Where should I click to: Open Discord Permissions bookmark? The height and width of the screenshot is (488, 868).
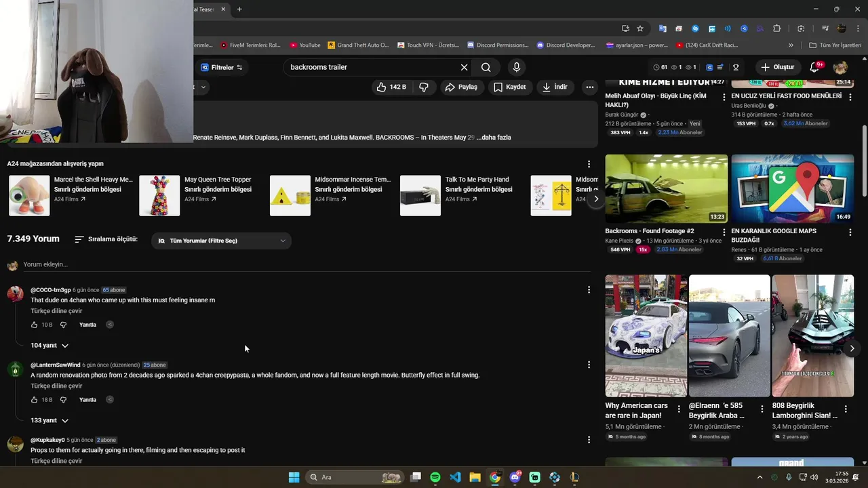[498, 45]
